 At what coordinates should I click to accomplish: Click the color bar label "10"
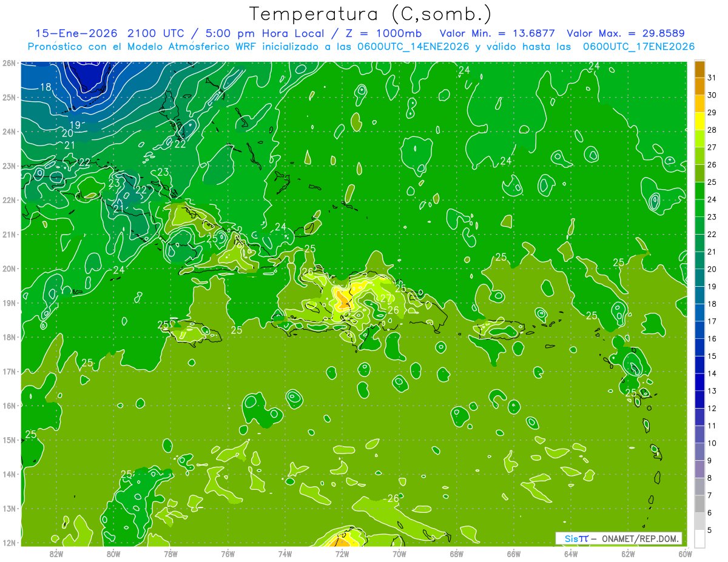(x=712, y=443)
